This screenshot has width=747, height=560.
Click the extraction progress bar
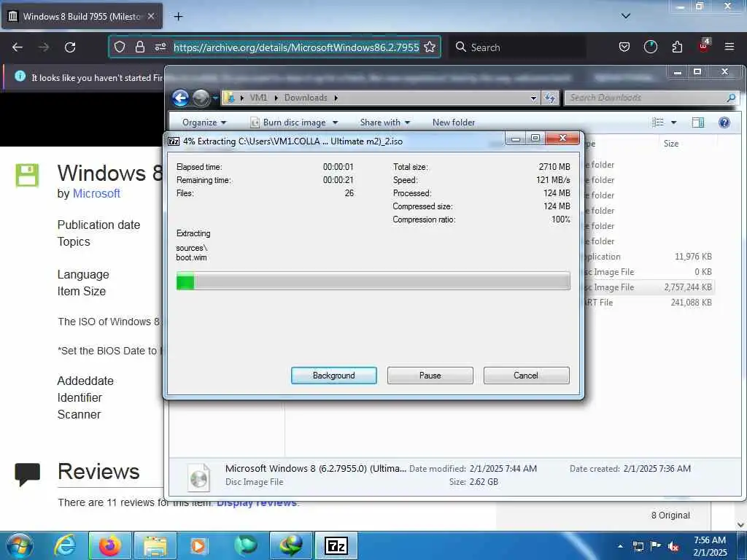pos(373,281)
